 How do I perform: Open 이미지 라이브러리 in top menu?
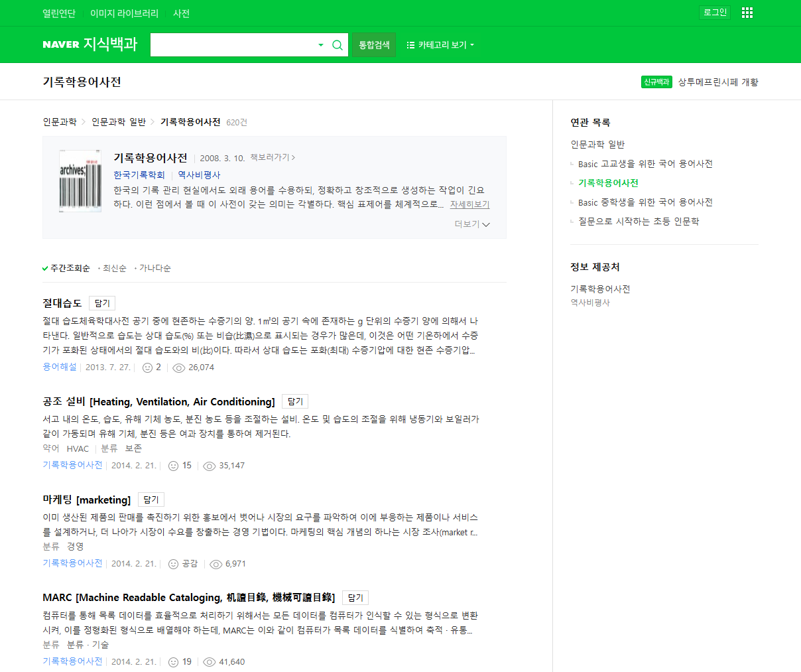[124, 13]
